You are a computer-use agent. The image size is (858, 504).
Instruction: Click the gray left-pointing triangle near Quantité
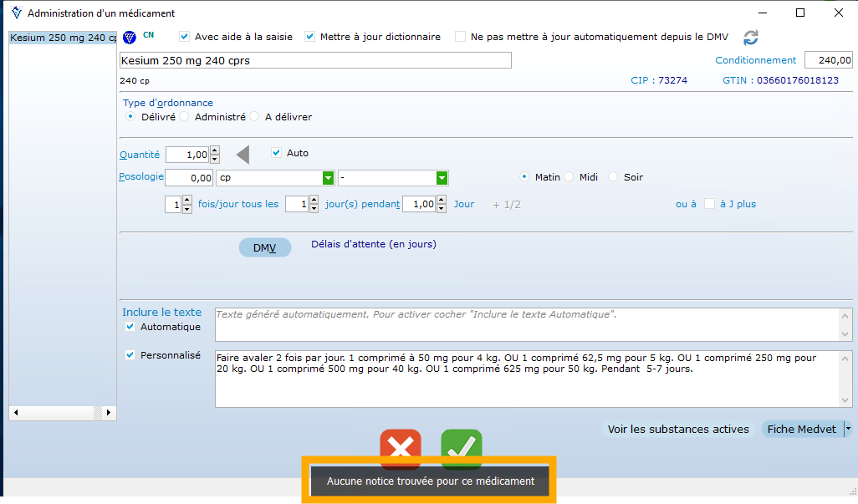[243, 155]
